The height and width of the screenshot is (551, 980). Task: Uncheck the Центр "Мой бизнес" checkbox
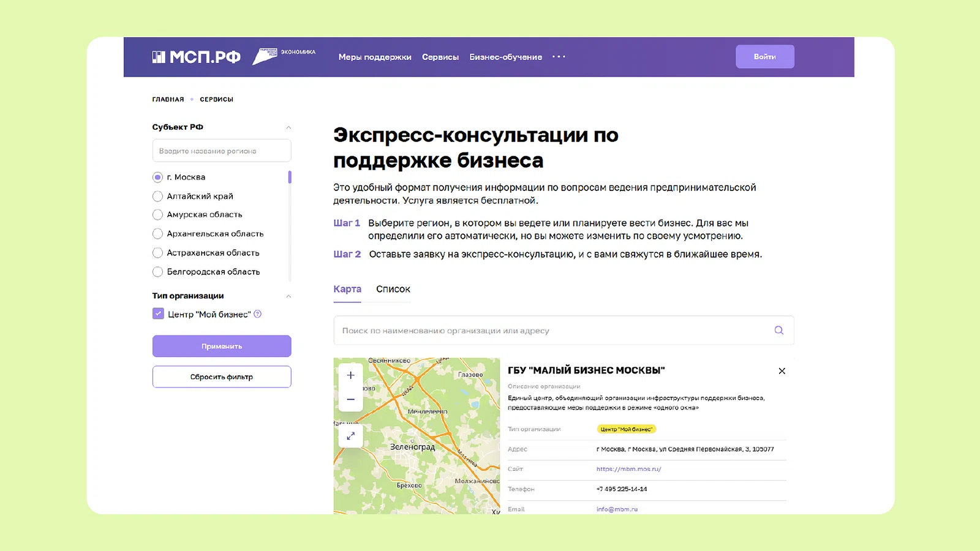click(158, 313)
